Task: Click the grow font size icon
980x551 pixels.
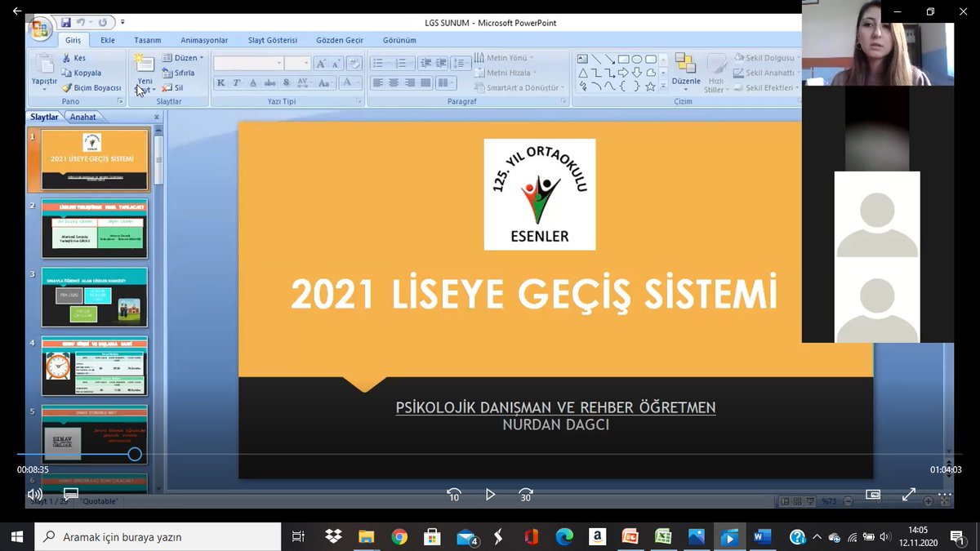Action: pyautogui.click(x=320, y=63)
